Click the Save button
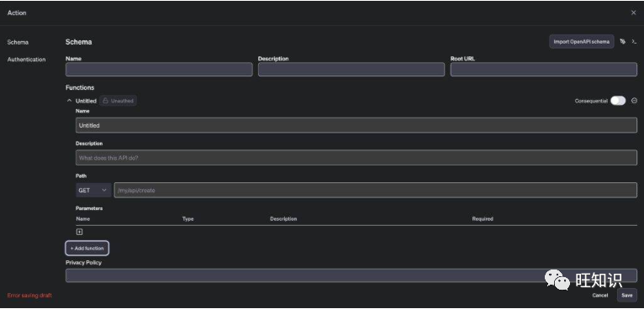The height and width of the screenshot is (309, 644). [x=626, y=295]
